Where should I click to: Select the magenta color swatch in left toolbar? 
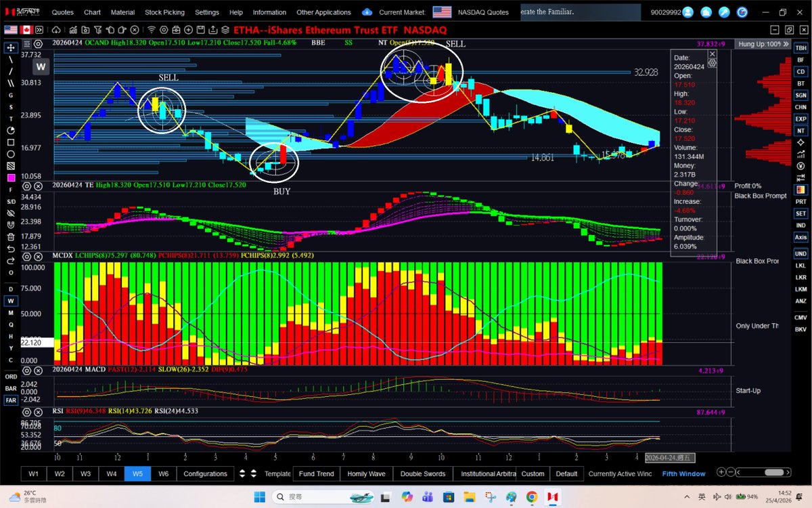pyautogui.click(x=11, y=178)
